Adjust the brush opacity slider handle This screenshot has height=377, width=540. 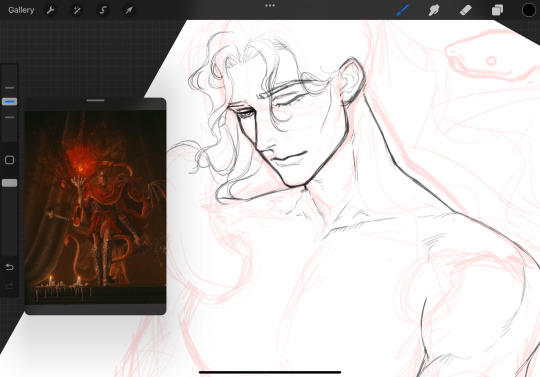coord(9,183)
